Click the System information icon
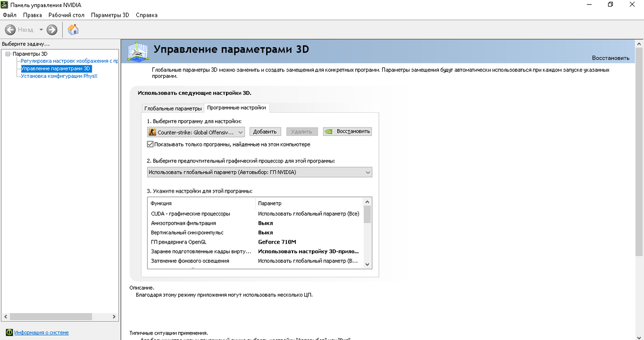Image resolution: width=644 pixels, height=340 pixels. (9, 332)
